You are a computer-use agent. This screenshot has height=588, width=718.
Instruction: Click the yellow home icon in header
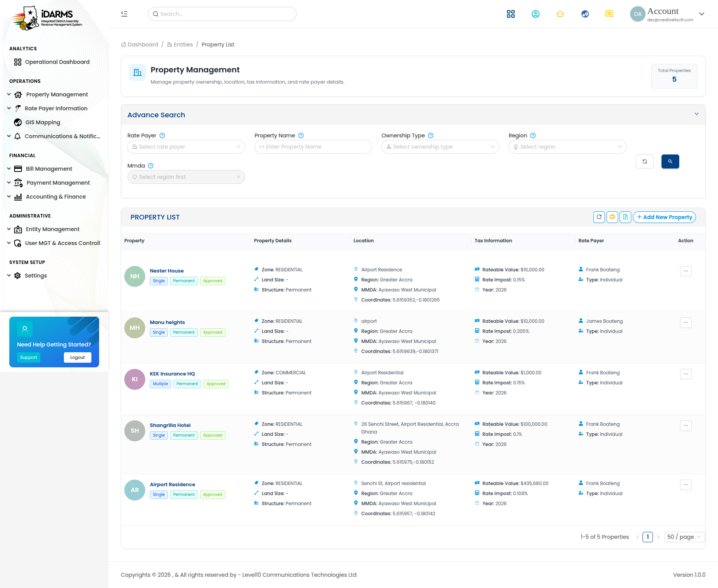pos(560,14)
